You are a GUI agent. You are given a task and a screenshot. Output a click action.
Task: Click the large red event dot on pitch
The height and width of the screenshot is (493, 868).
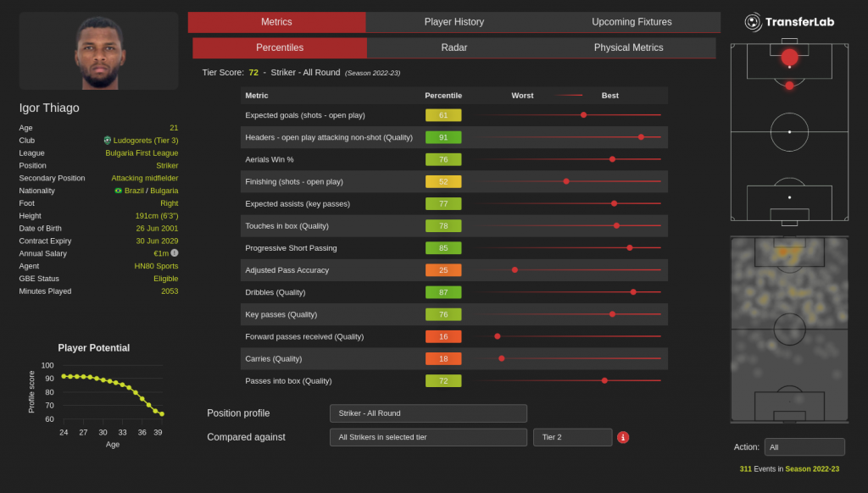[789, 58]
